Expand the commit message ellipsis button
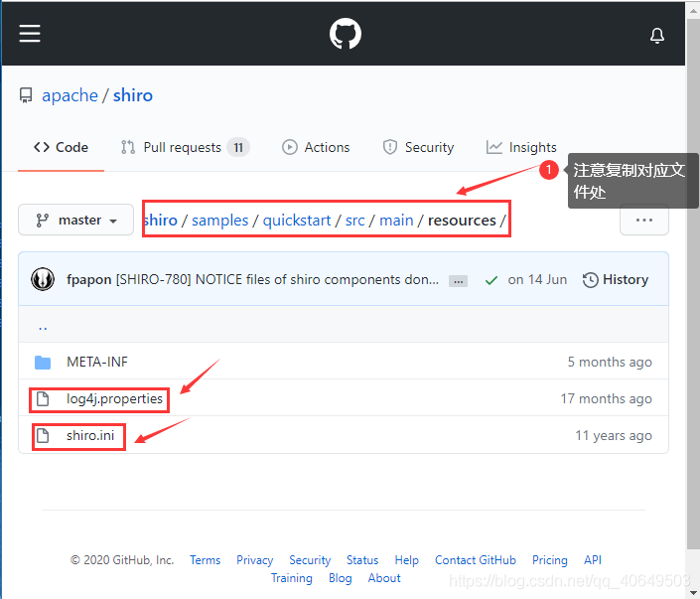This screenshot has width=700, height=599. pyautogui.click(x=458, y=281)
